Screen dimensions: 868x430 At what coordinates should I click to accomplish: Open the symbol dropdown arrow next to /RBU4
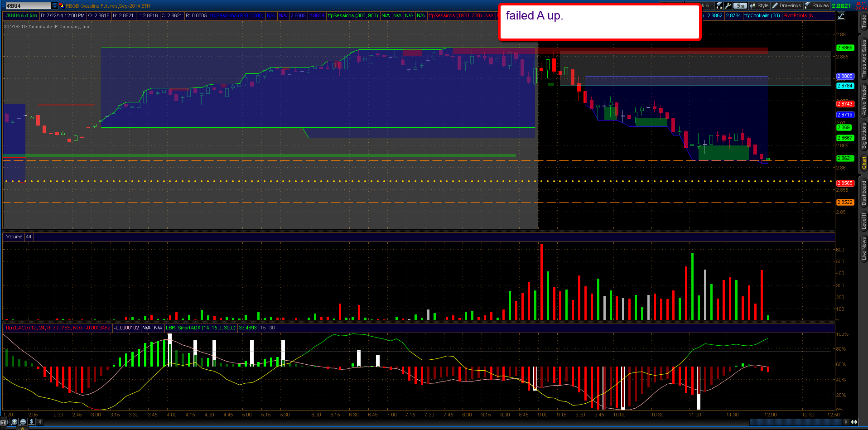(55, 6)
